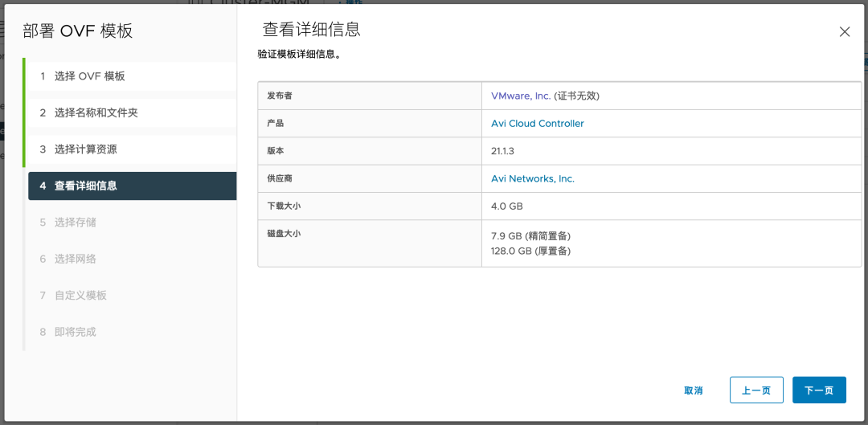Open the Avi Networks, Inc. vendor link
868x425 pixels.
click(x=533, y=178)
